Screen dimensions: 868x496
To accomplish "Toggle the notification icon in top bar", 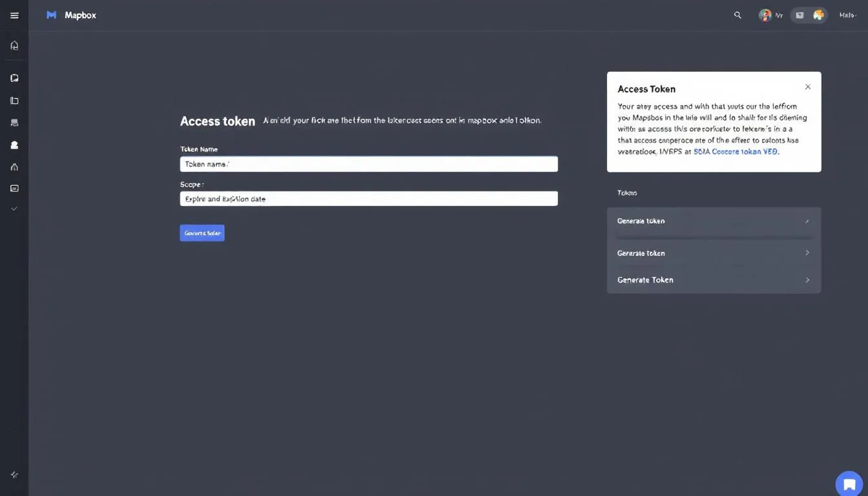I will [799, 14].
